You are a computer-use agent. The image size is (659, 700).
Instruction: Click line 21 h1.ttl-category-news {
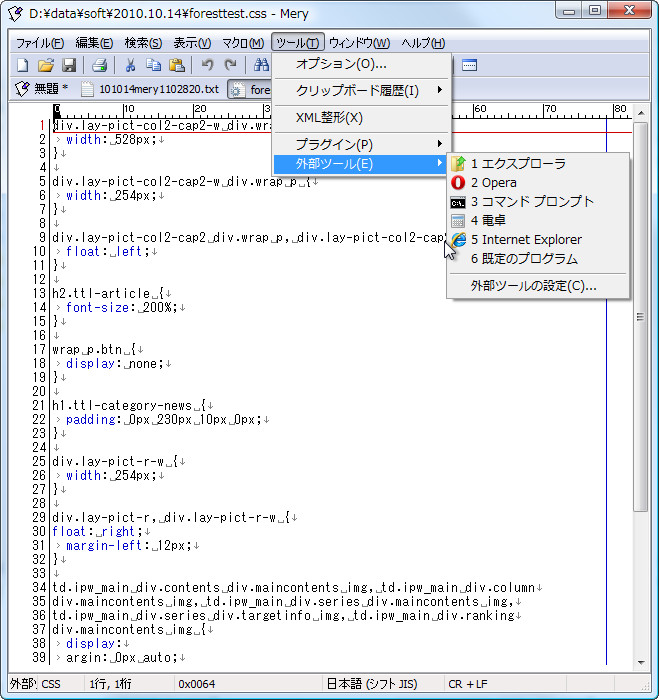pos(129,405)
